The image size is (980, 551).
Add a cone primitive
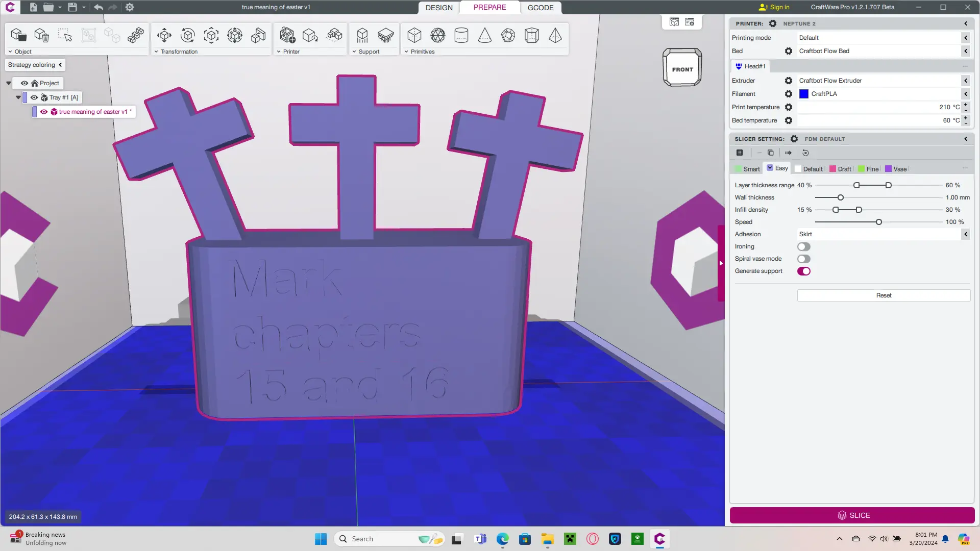485,35
